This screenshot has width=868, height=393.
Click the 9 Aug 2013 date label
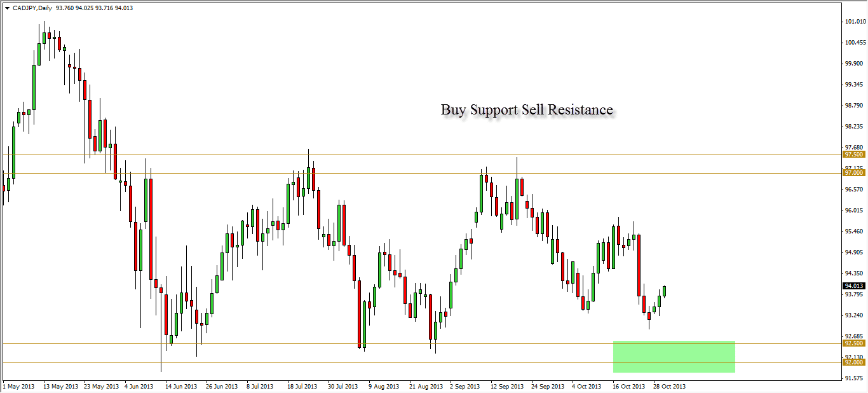384,387
